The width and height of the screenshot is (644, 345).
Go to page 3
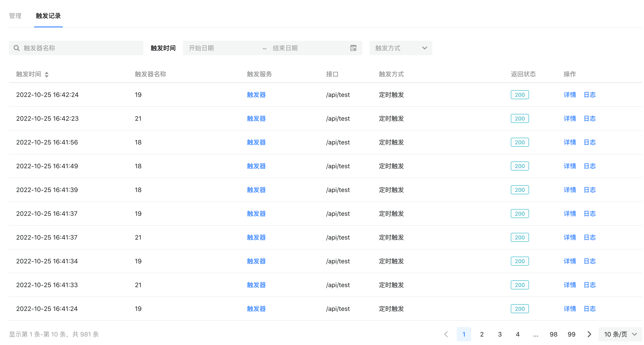(x=500, y=334)
